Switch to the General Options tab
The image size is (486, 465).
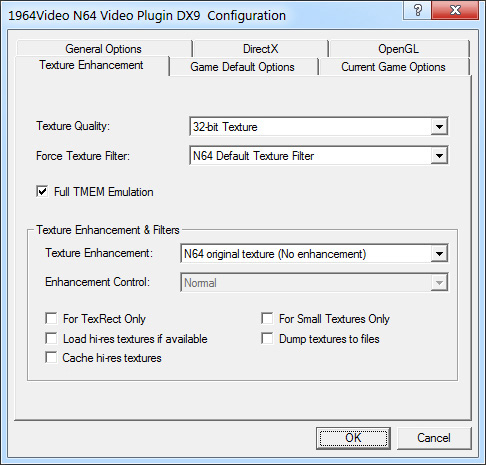click(x=104, y=49)
